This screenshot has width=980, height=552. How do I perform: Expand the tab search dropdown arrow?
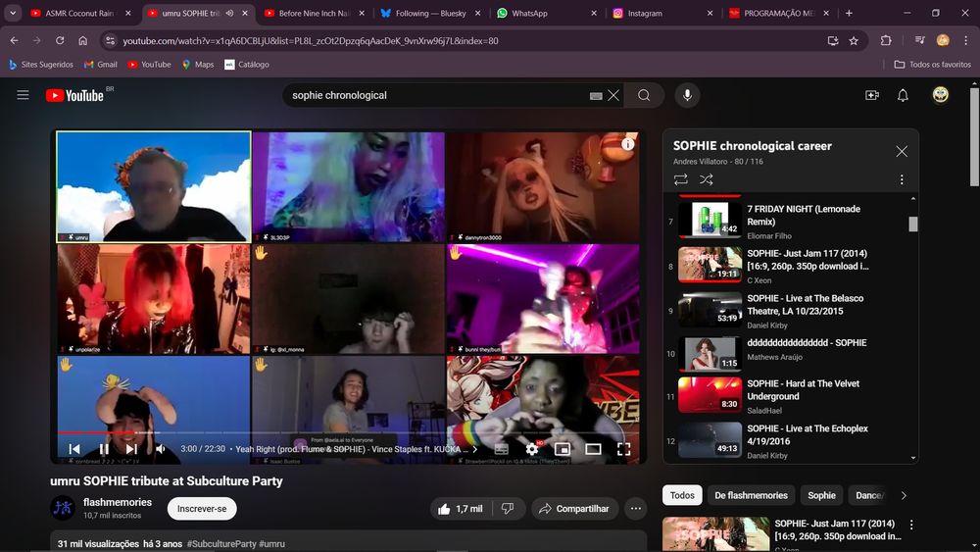tap(13, 13)
